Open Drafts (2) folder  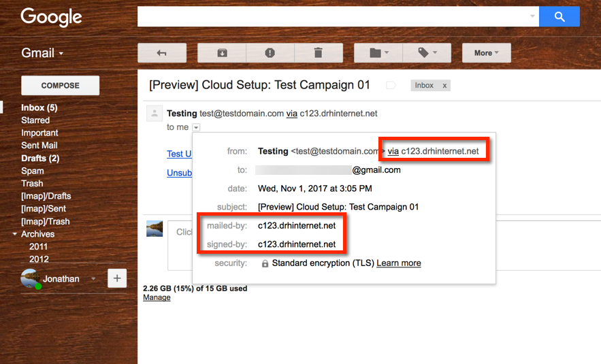(x=40, y=159)
